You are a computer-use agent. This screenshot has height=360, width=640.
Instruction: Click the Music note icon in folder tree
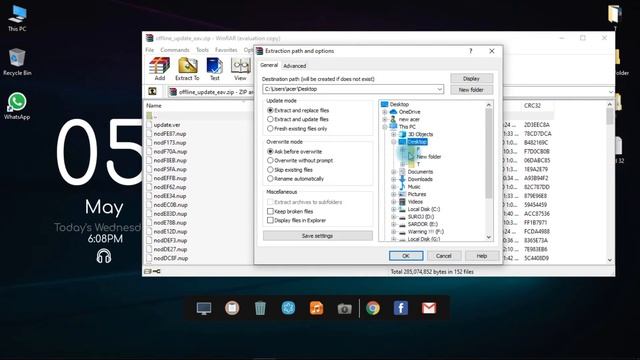(402, 187)
